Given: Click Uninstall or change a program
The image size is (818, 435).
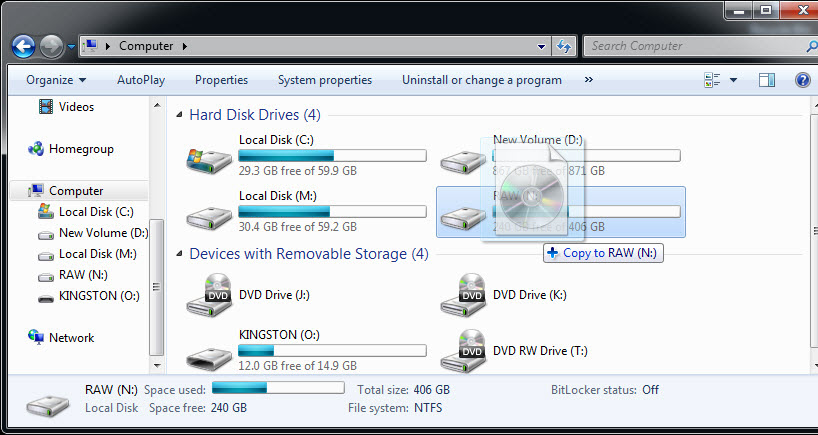Looking at the screenshot, I should pos(482,80).
